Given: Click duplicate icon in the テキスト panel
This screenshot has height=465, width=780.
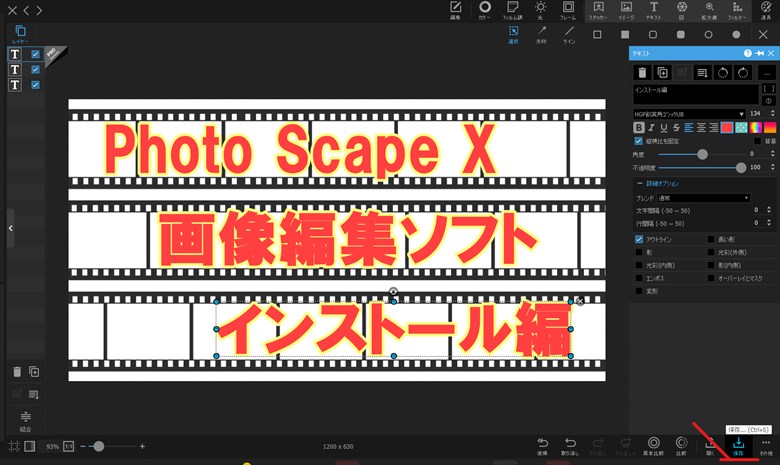Looking at the screenshot, I should (x=662, y=73).
